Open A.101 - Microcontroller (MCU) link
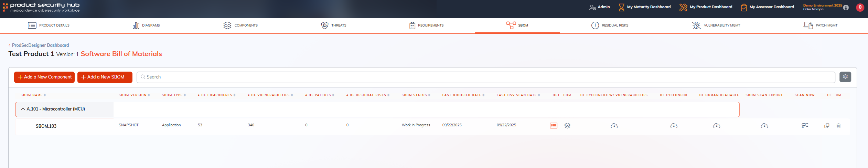This screenshot has width=868, height=168. (56, 109)
